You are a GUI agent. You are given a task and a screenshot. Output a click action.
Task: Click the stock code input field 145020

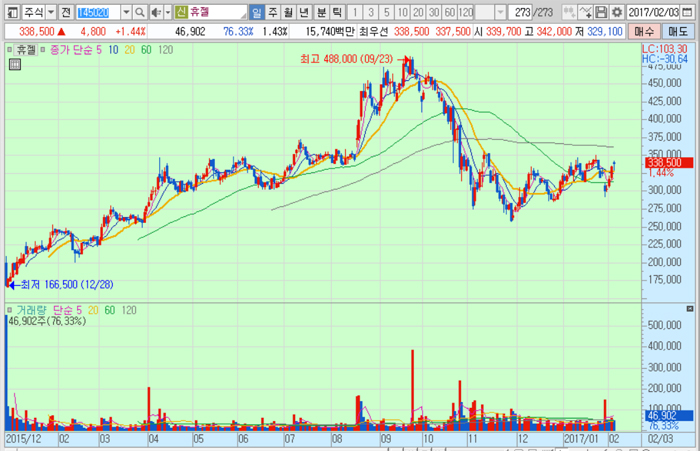pyautogui.click(x=98, y=13)
